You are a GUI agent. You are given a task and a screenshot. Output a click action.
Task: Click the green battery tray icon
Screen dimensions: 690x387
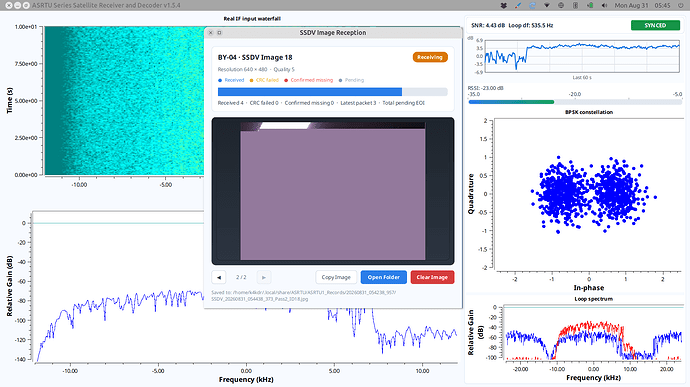590,5
